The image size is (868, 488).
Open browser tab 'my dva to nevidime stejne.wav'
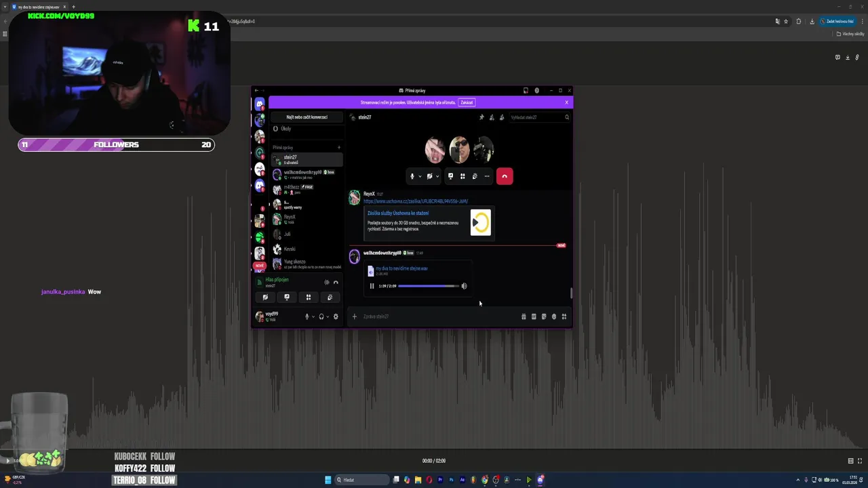click(37, 7)
